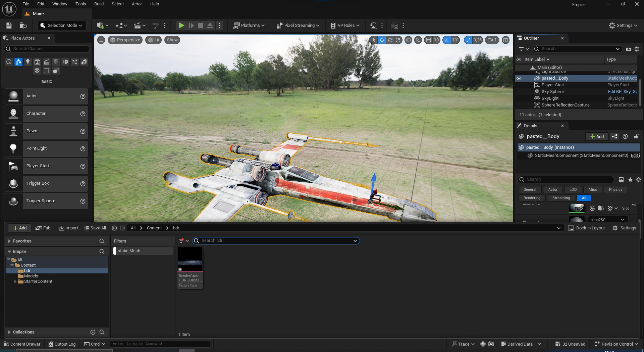Viewport: 644px width, 352px height.
Task: Open the Tools menu
Action: point(81,4)
